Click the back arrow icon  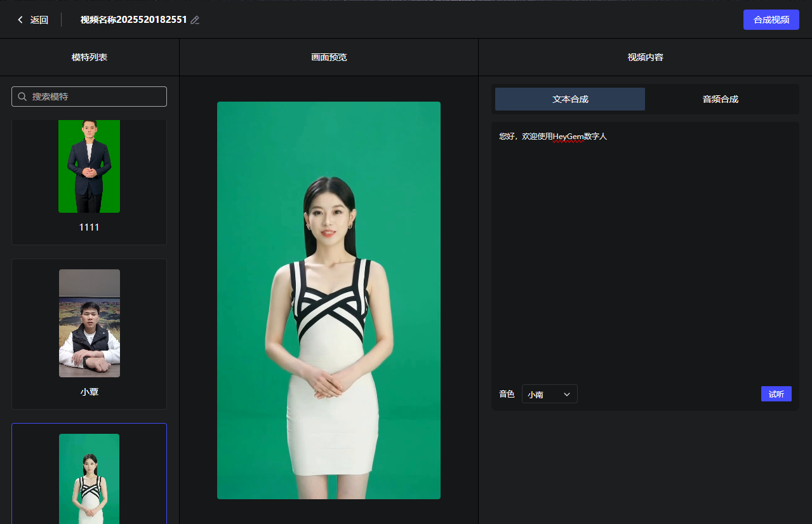coord(20,20)
